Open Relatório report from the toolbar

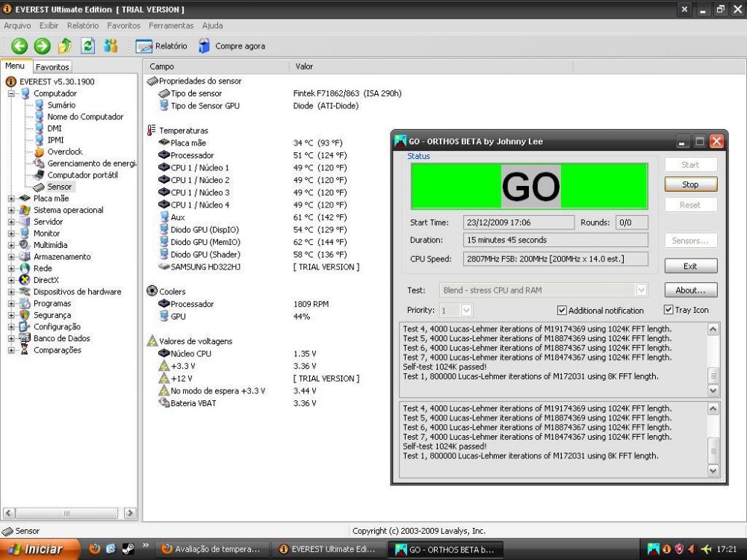161,46
